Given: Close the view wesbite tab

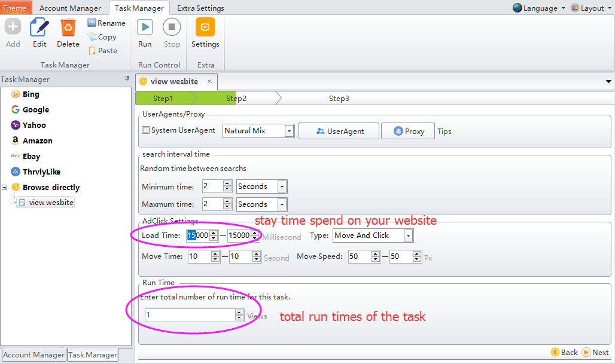Looking at the screenshot, I should coord(209,81).
